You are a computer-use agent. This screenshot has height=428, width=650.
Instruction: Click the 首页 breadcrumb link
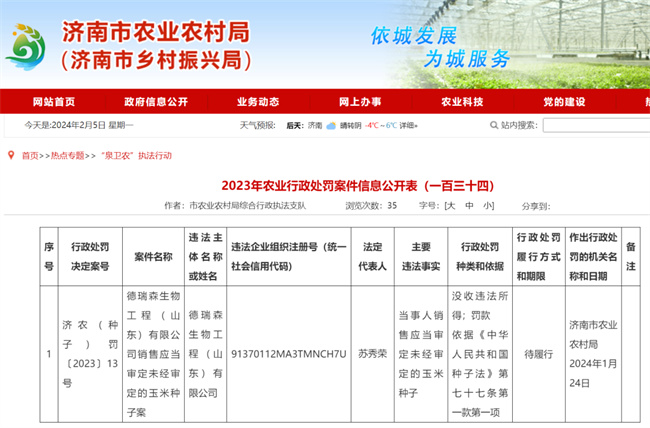tap(30, 156)
